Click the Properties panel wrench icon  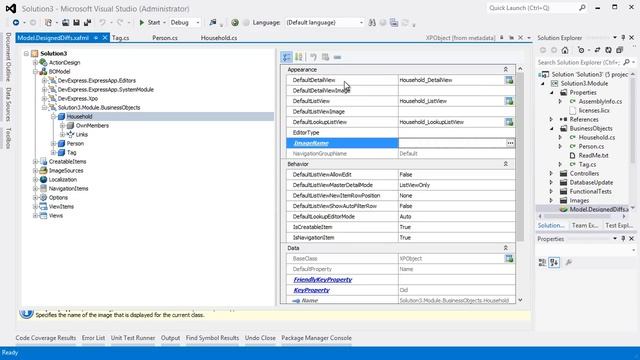(x=569, y=262)
